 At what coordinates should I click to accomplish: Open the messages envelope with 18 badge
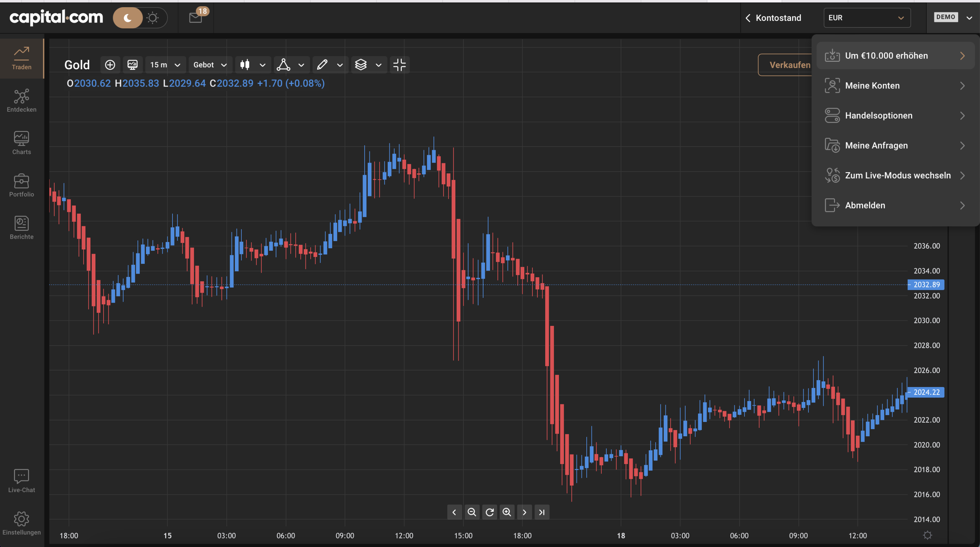point(196,18)
